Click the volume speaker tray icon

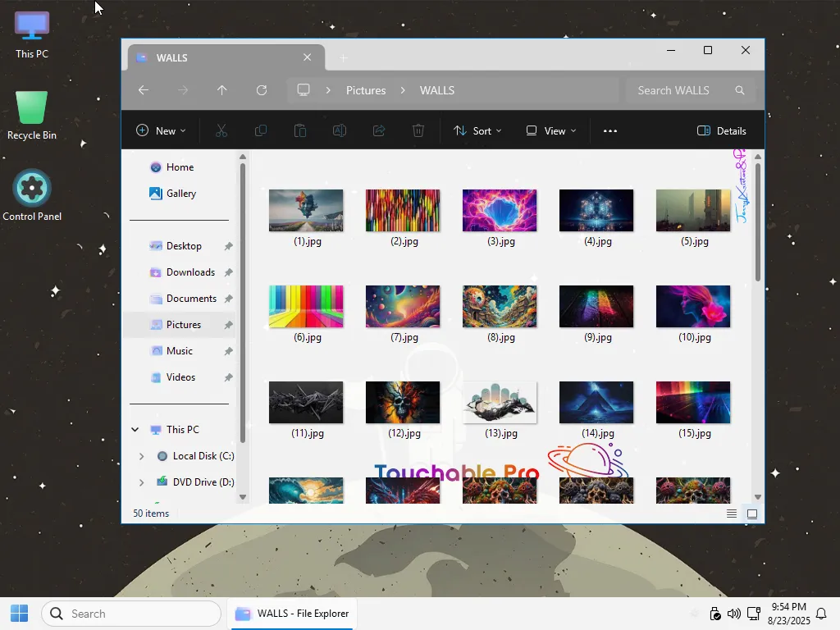pos(734,614)
